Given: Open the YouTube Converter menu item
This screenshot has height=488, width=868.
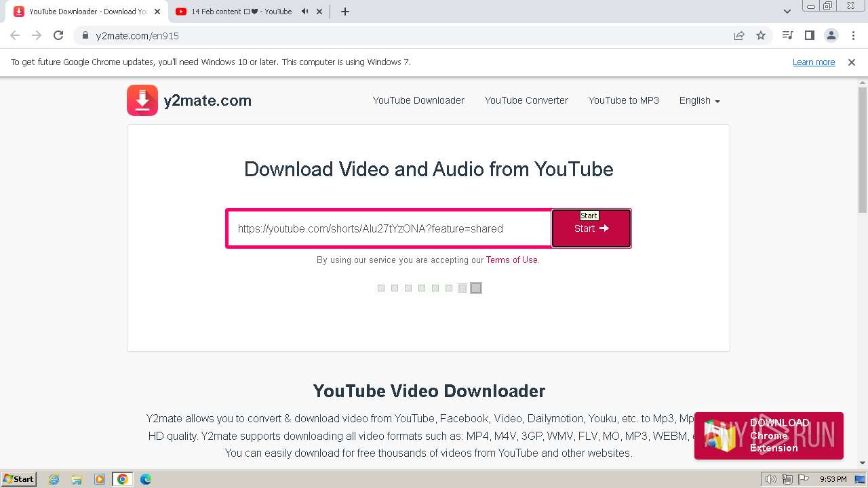Looking at the screenshot, I should click(526, 100).
